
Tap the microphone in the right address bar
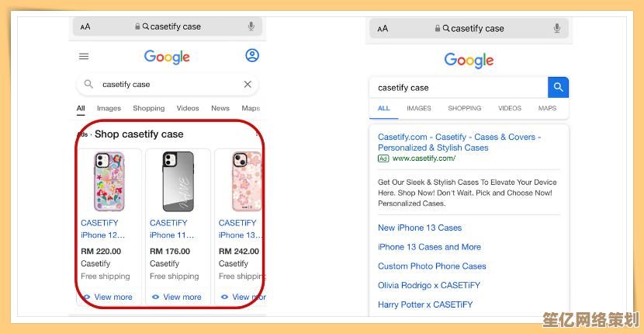(x=557, y=29)
